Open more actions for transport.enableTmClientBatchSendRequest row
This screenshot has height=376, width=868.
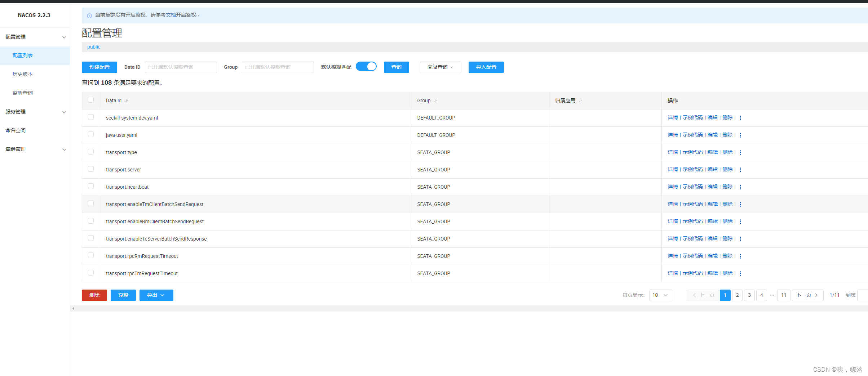(x=740, y=204)
